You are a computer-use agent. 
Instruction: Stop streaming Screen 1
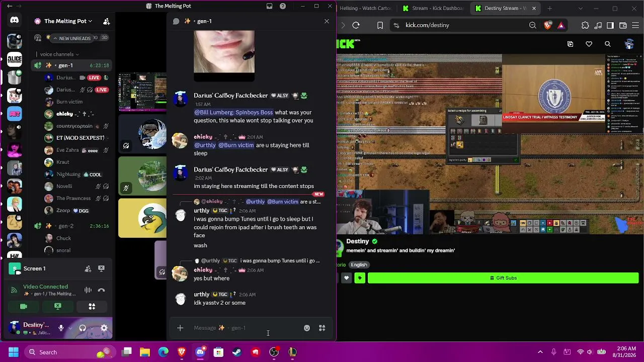click(x=101, y=268)
